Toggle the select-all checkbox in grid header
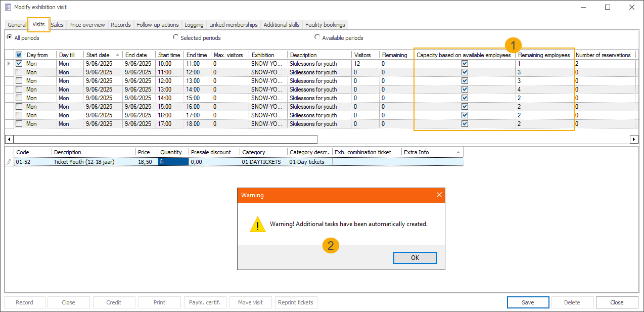Screen dimensions: 644x312 click(19, 55)
